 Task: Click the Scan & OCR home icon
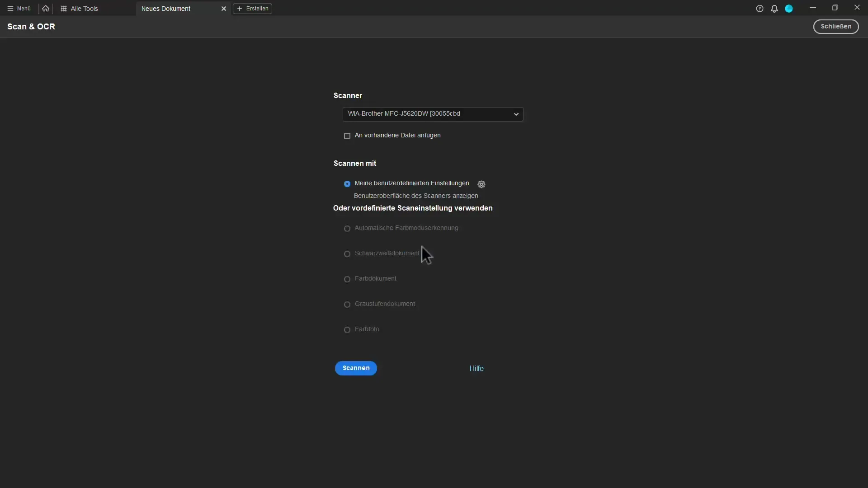pyautogui.click(x=45, y=8)
